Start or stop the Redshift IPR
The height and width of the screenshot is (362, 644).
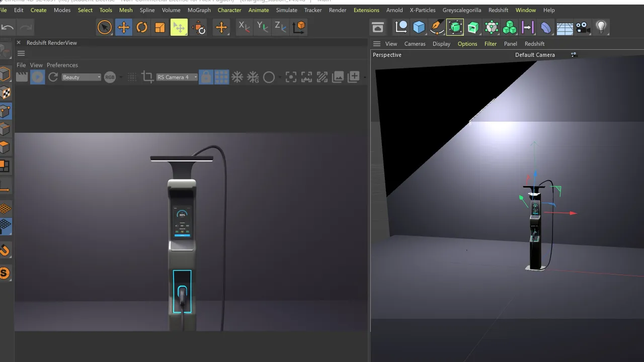[37, 77]
